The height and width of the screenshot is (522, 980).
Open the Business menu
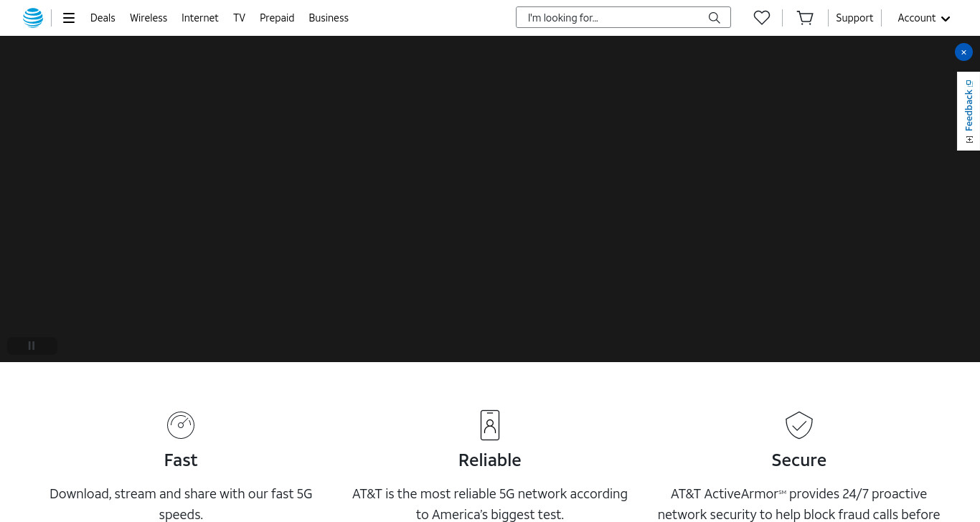click(329, 18)
